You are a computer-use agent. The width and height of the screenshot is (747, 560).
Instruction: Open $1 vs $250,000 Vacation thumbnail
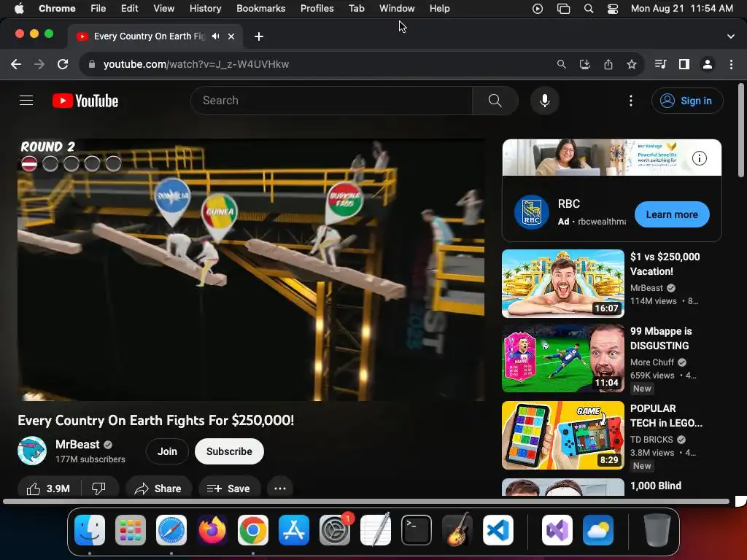[562, 284]
